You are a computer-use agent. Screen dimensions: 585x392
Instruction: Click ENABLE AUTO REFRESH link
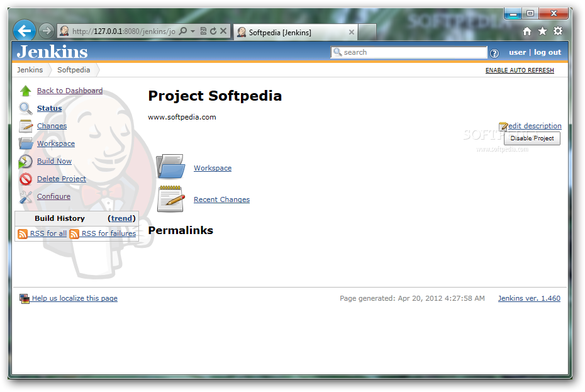click(520, 70)
